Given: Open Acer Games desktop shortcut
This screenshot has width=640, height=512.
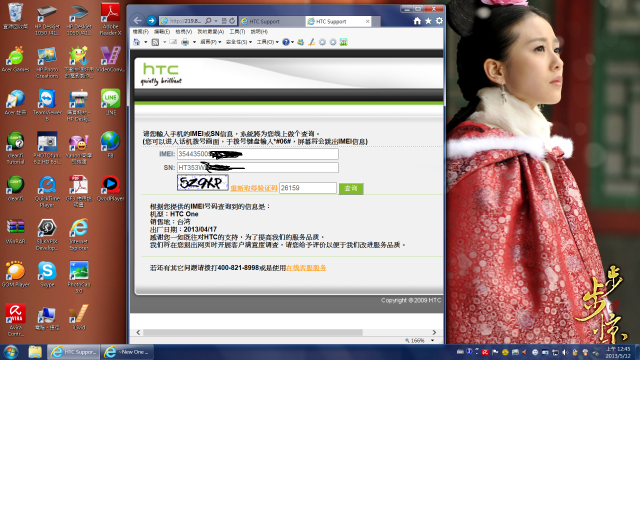Looking at the screenshot, I should 16,60.
